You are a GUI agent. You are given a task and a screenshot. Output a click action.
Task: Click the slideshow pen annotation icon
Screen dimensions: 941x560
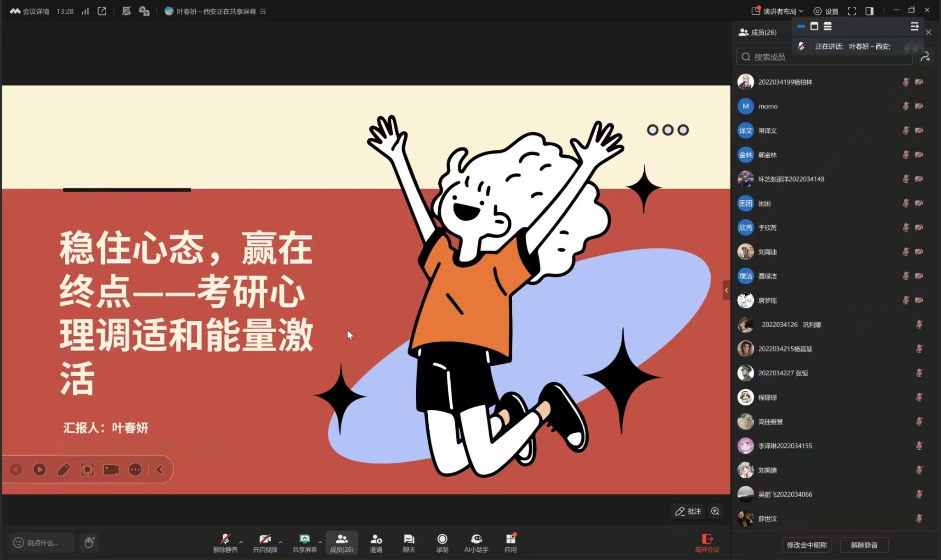63,469
